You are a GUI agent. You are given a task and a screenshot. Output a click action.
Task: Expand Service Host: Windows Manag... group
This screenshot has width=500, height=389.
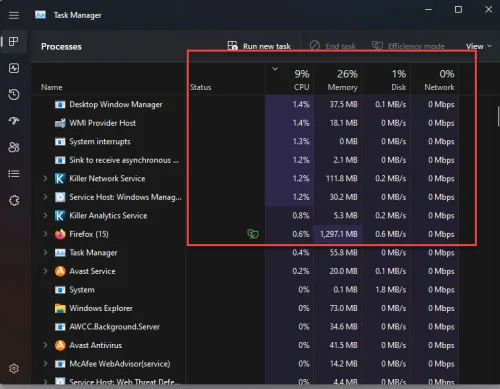pos(45,197)
